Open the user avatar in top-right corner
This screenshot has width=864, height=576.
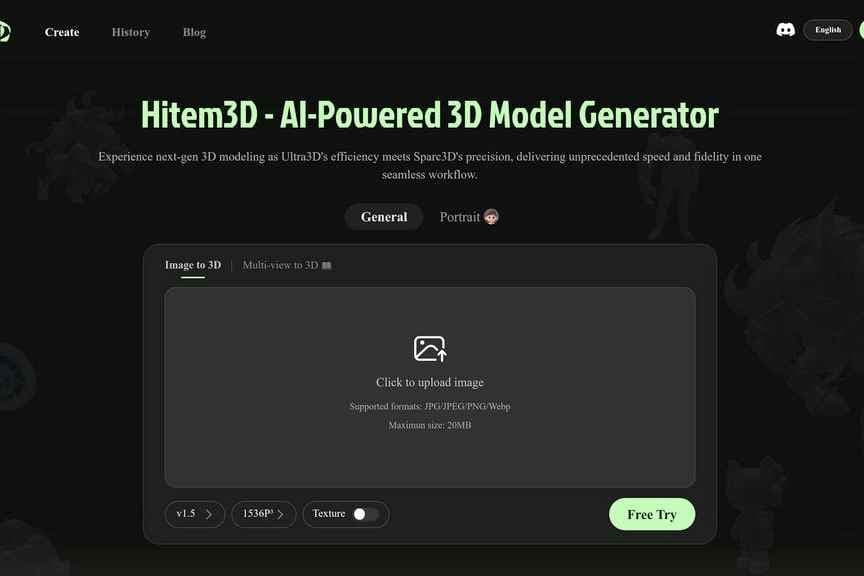(x=859, y=30)
